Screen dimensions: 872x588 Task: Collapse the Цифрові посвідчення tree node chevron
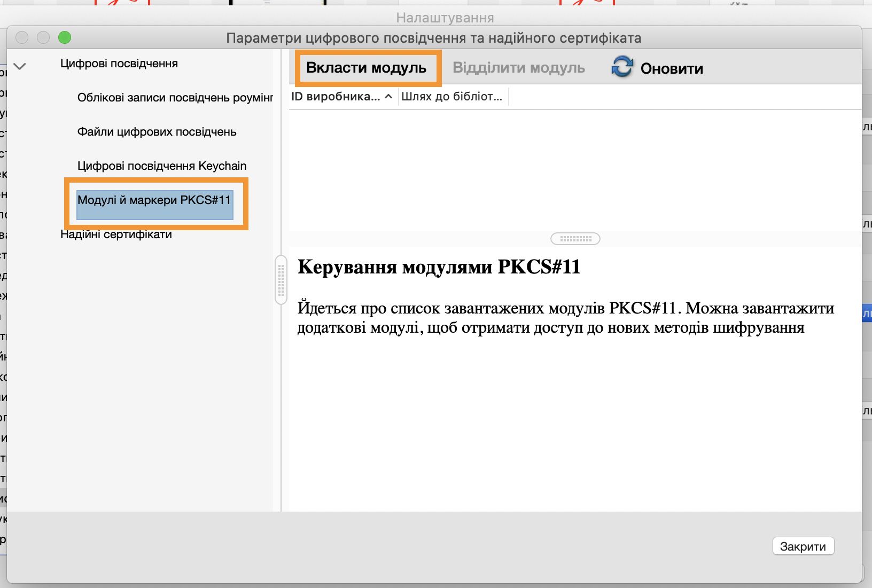point(20,66)
